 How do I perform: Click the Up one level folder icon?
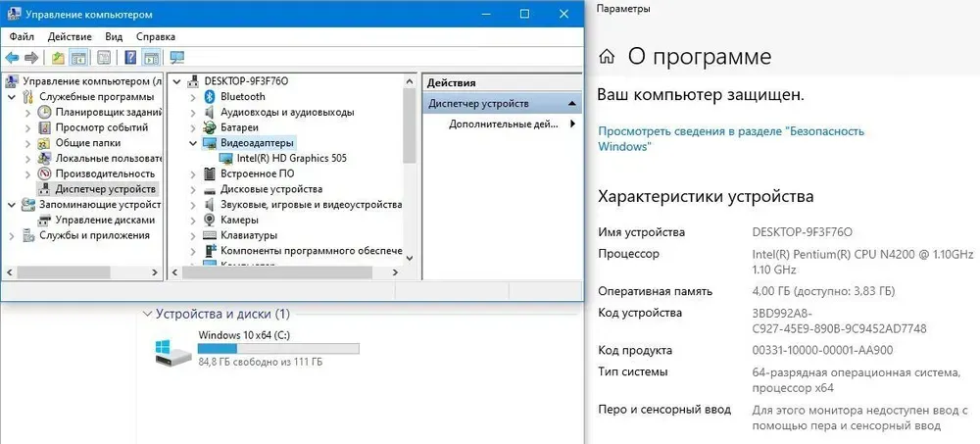point(59,58)
